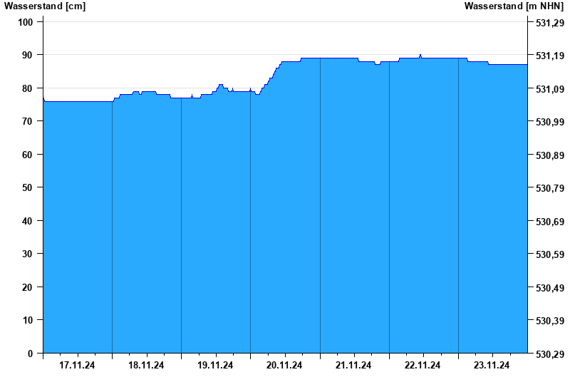The image size is (570, 392).
Task: Click the right axis value 530,39
Action: (550, 321)
